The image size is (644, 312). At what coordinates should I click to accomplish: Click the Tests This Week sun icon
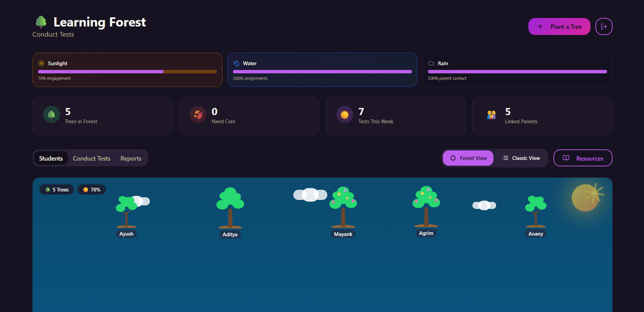(x=345, y=115)
